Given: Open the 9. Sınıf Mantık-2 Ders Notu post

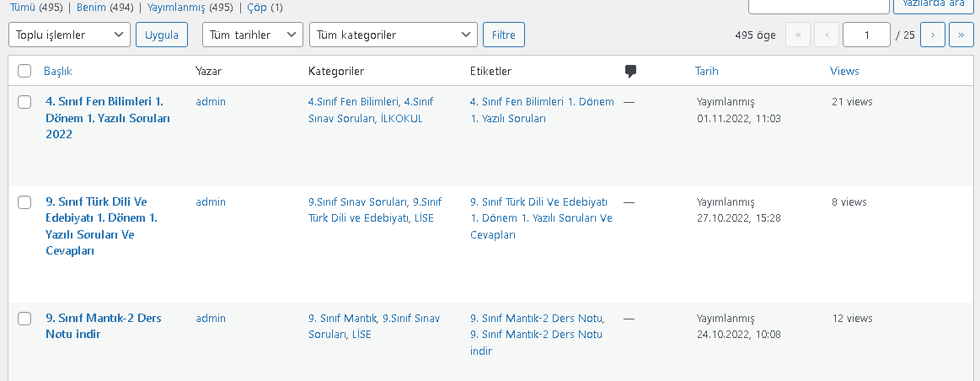Looking at the screenshot, I should point(104,326).
